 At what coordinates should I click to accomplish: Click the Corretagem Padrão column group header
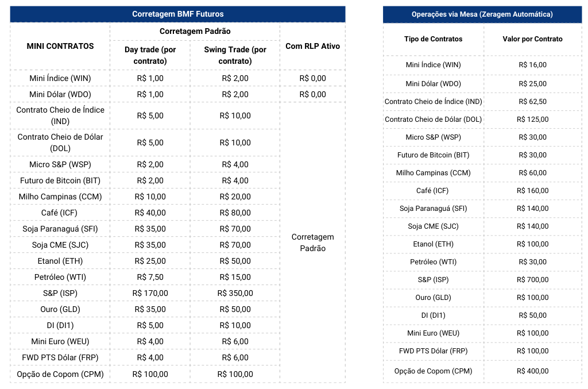(195, 31)
